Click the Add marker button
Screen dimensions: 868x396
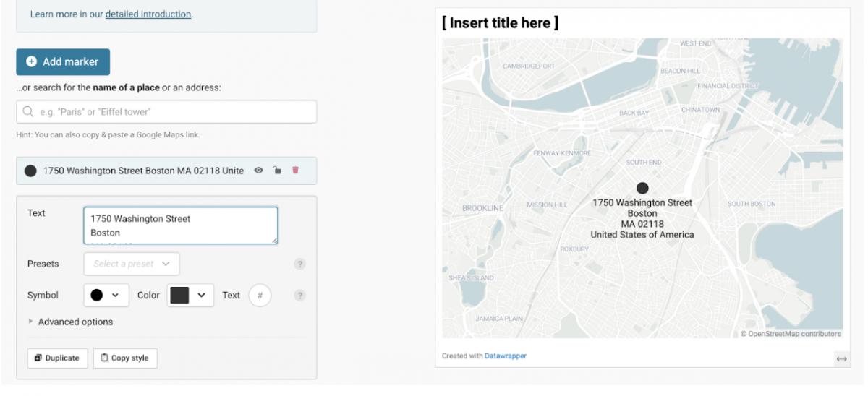[x=63, y=62]
